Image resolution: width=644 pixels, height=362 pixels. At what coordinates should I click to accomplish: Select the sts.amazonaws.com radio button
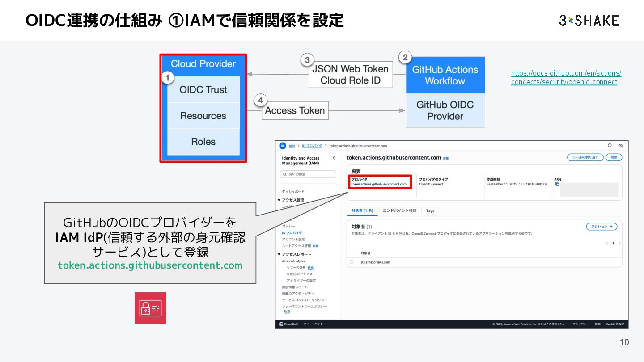[x=352, y=262]
